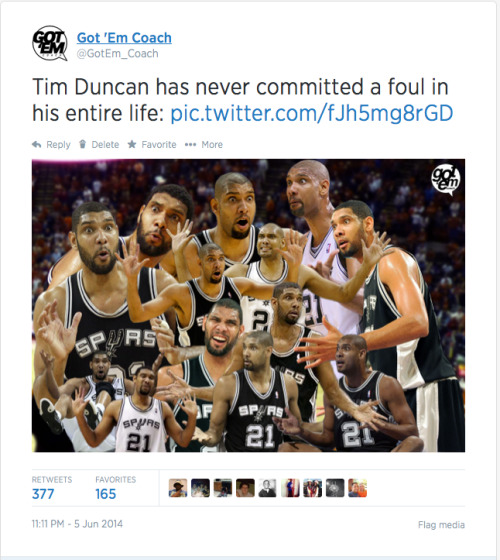Open the pic.twitter.com/fJh5mg8rGD link
Screen dimensions: 500x560
311,113
